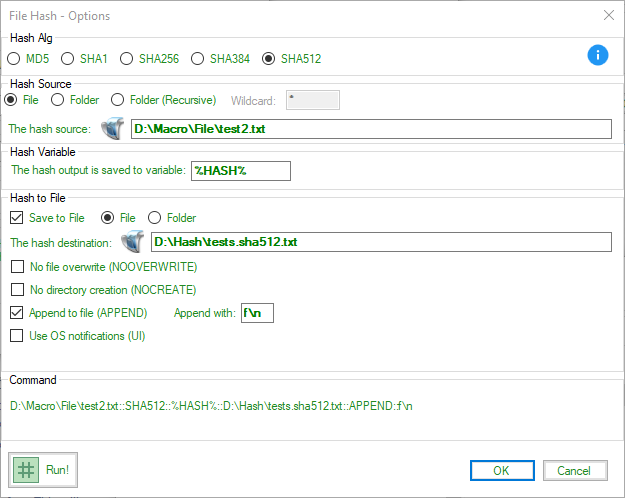Screen dimensions: 625x498
Task: Click browse icon beside hash destination path
Action: [132, 242]
